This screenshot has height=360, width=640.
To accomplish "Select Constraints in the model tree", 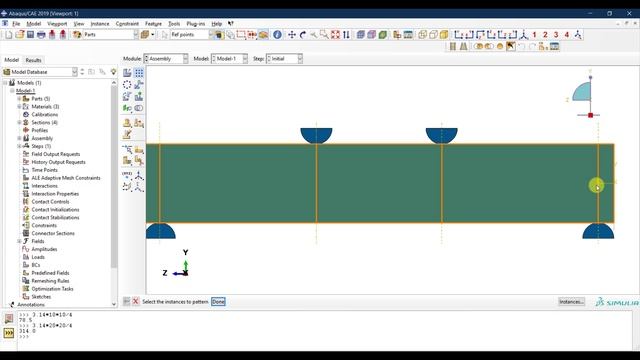I will [x=44, y=225].
